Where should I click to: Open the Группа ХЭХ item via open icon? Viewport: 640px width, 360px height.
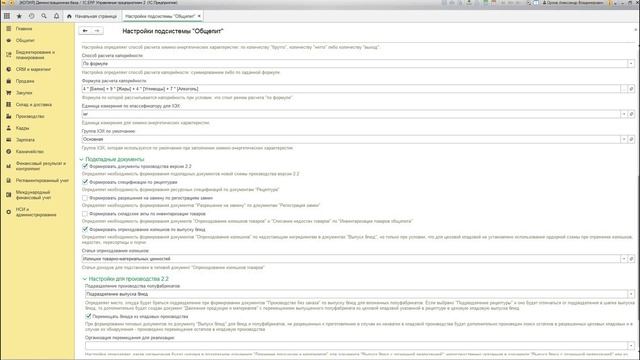tap(631, 139)
